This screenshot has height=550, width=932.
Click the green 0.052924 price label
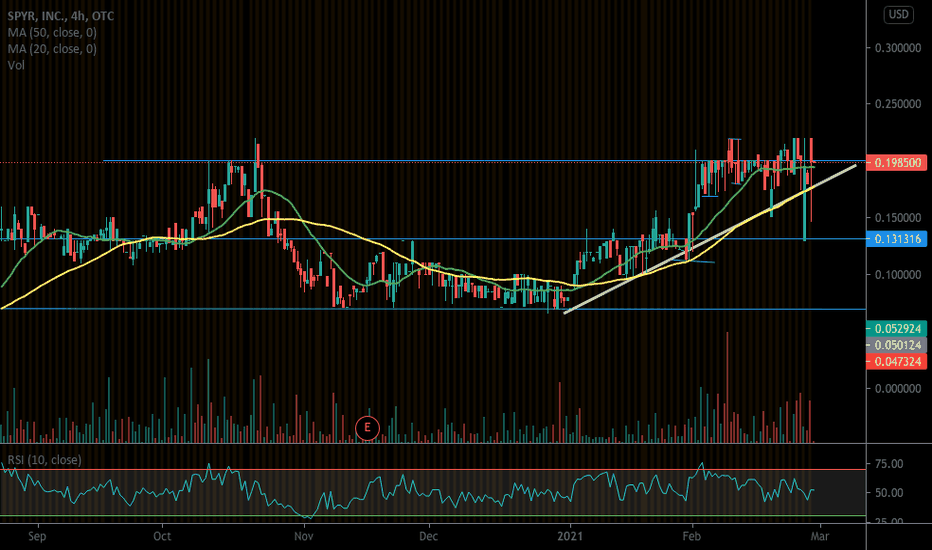(x=896, y=328)
